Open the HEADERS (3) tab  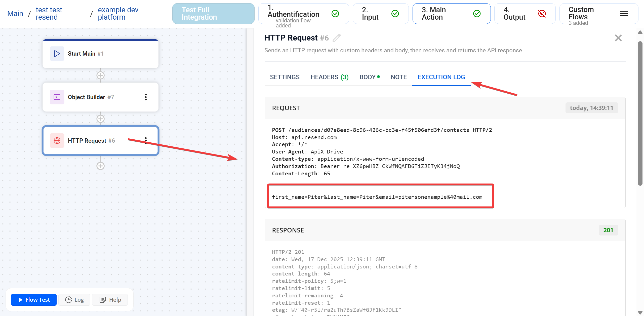329,77
